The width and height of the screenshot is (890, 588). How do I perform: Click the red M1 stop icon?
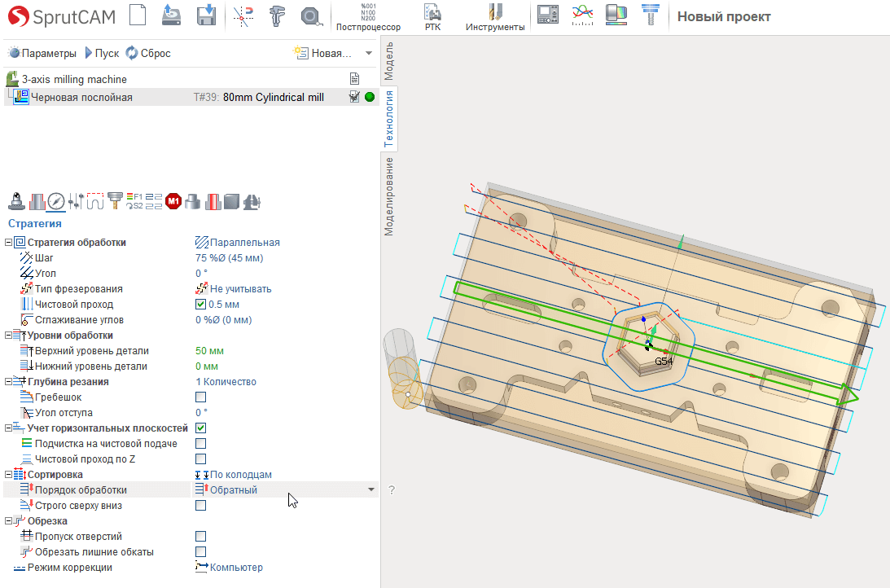tap(173, 201)
